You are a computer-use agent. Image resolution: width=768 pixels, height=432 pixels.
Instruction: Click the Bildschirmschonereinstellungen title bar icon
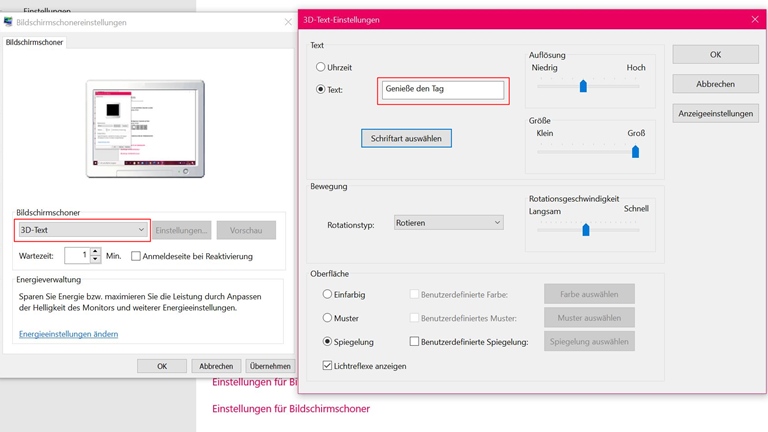click(x=9, y=21)
